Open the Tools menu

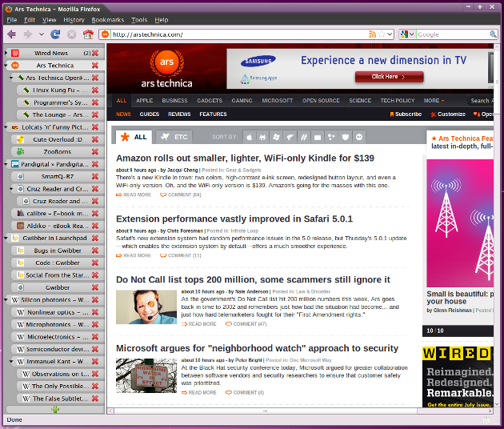tap(139, 20)
